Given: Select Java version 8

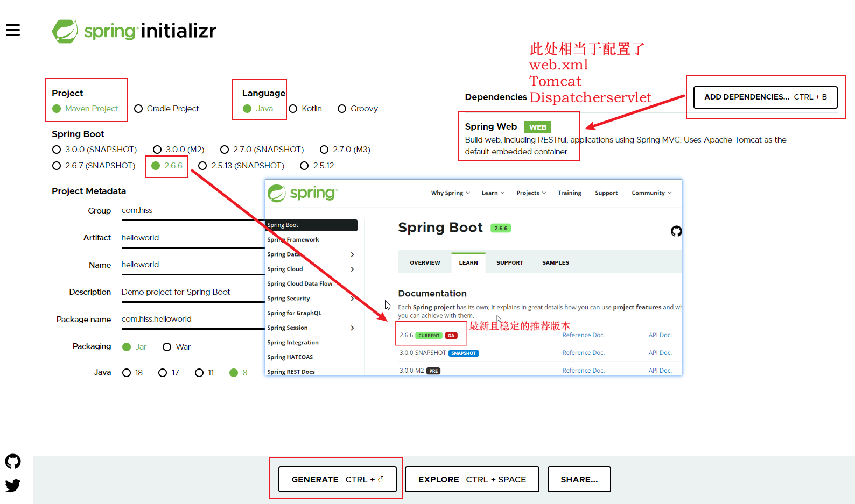Looking at the screenshot, I should (x=239, y=373).
